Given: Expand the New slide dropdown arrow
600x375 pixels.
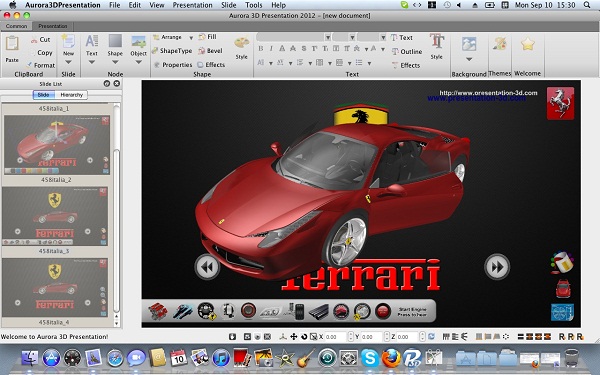Looking at the screenshot, I should 68,62.
